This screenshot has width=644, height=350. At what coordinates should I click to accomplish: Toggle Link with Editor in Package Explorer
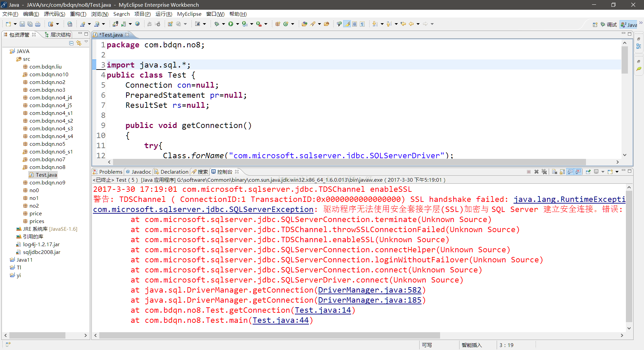pyautogui.click(x=79, y=43)
